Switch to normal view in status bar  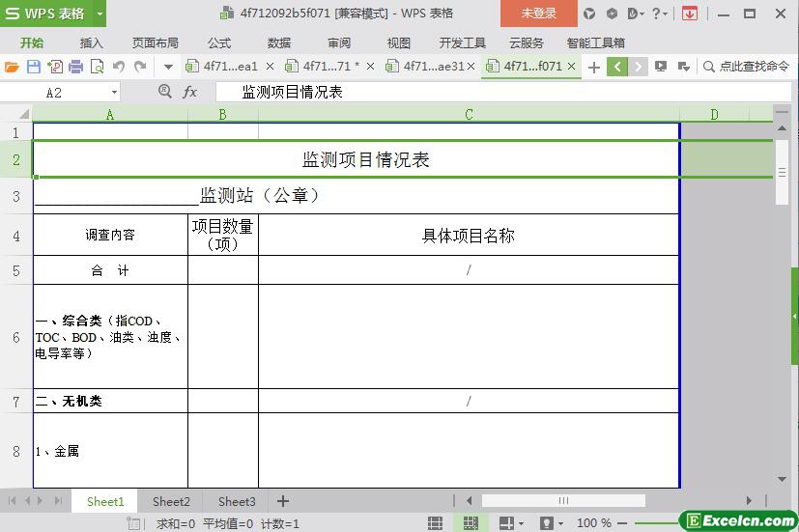[x=435, y=523]
